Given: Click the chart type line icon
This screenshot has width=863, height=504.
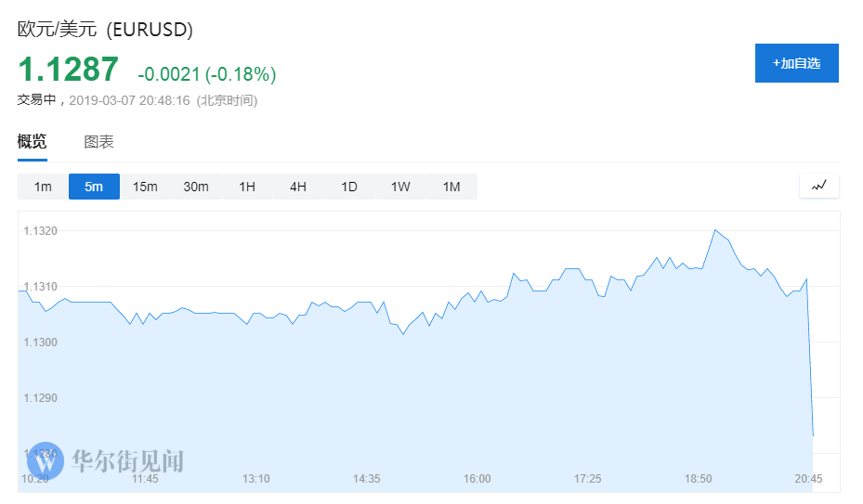Looking at the screenshot, I should pyautogui.click(x=818, y=186).
